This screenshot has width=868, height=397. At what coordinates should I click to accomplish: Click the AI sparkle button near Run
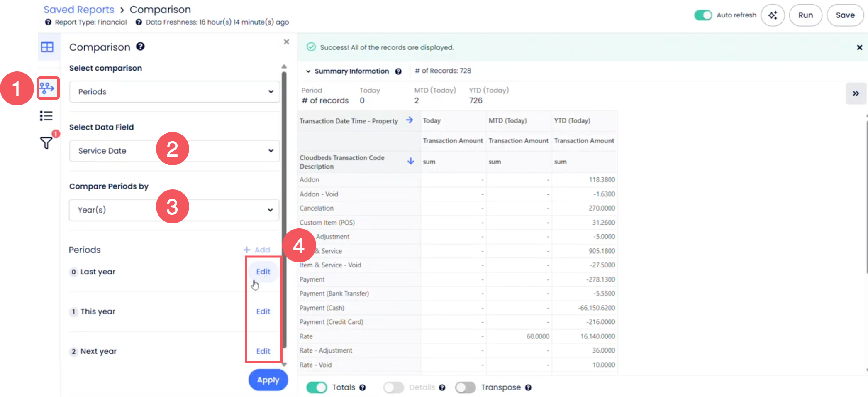click(772, 15)
